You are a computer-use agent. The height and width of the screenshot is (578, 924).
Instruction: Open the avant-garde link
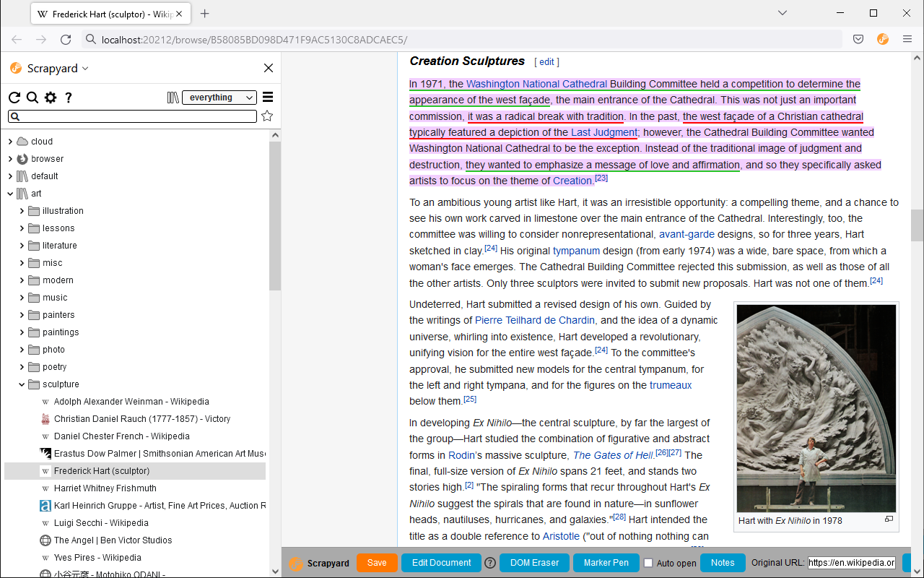pos(687,234)
